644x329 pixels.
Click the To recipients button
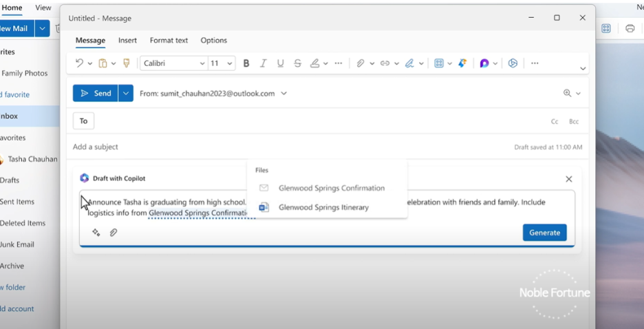pos(83,120)
